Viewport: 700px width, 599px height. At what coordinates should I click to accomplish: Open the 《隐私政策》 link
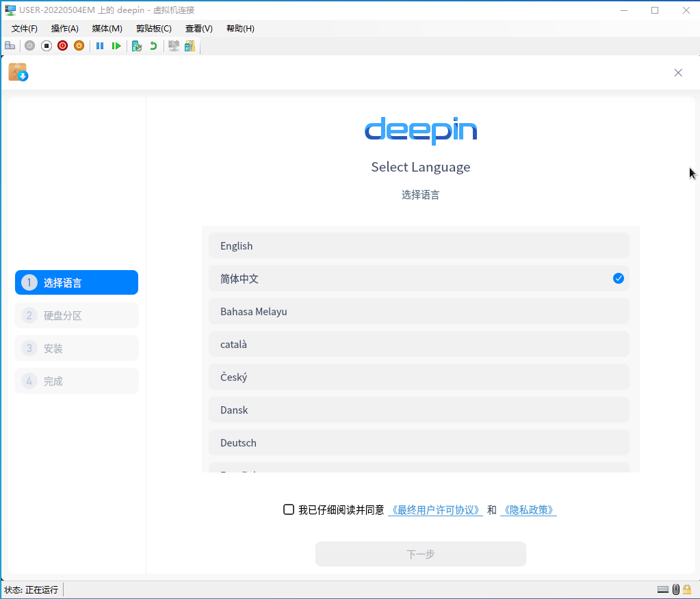[528, 510]
